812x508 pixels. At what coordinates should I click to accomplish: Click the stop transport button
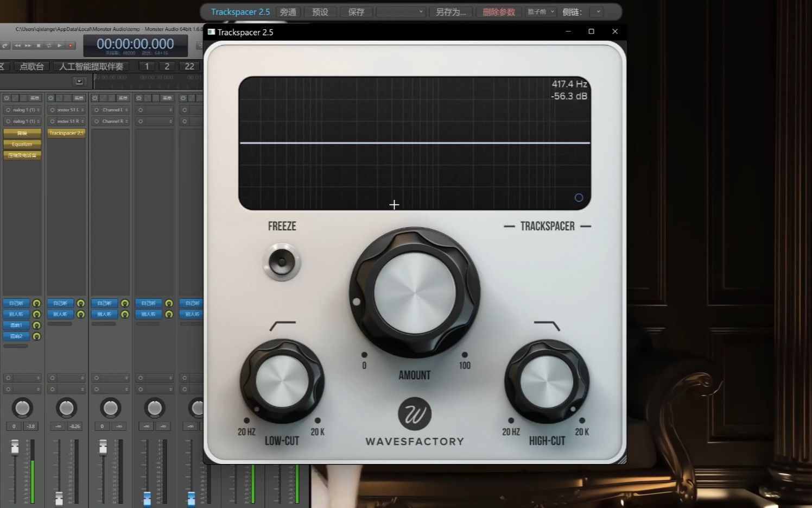(x=39, y=46)
